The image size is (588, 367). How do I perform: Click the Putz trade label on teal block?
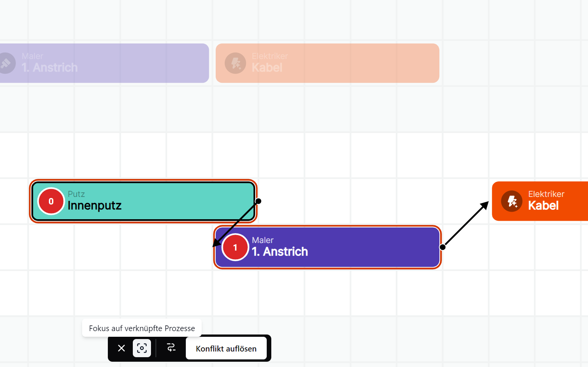pos(76,194)
